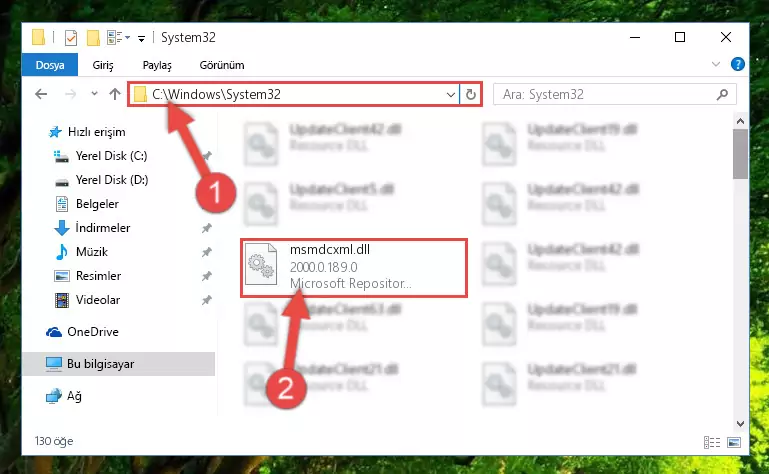Switch to details view layout
The width and height of the screenshot is (769, 474).
click(712, 443)
